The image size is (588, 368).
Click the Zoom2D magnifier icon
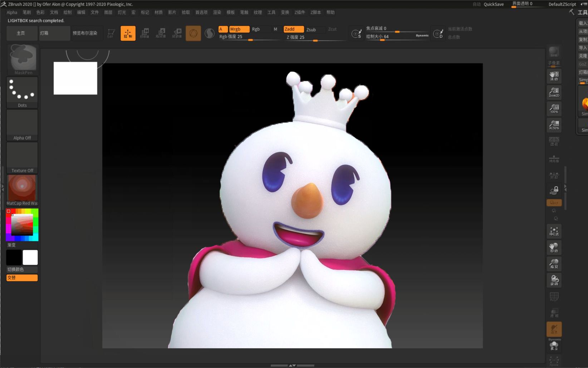554,92
